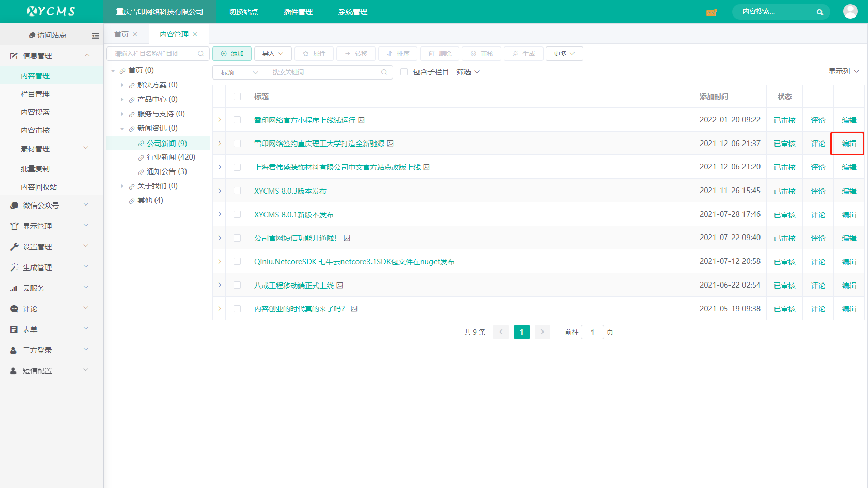Click the 显示管理 shirt icon
The width and height of the screenshot is (868, 488).
[14, 226]
